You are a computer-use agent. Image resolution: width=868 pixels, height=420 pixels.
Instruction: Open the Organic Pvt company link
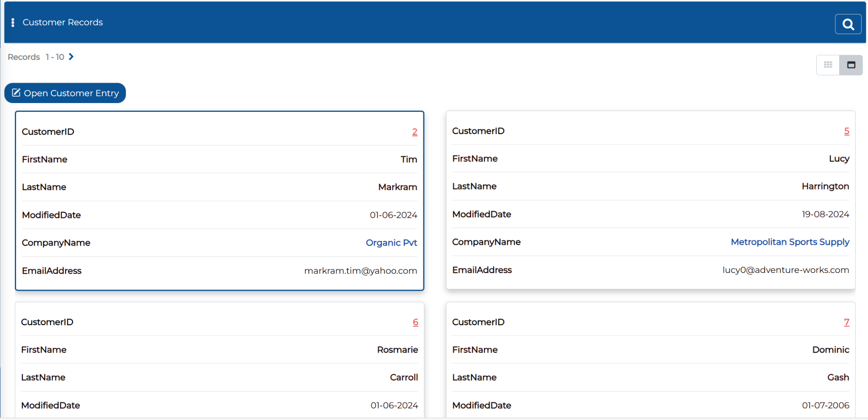tap(391, 243)
